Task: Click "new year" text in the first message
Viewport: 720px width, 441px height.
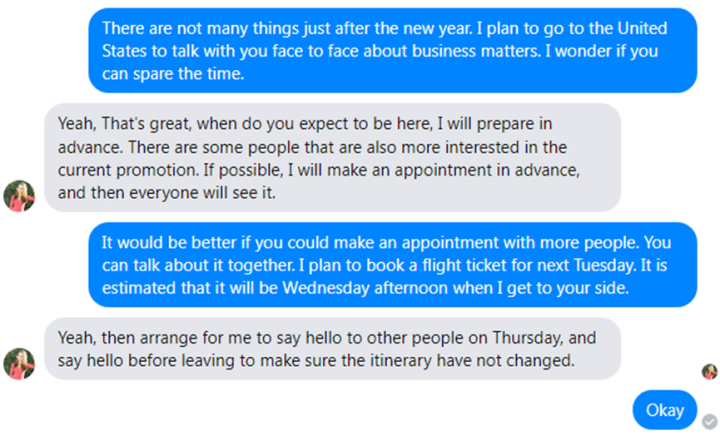Action: click(437, 28)
